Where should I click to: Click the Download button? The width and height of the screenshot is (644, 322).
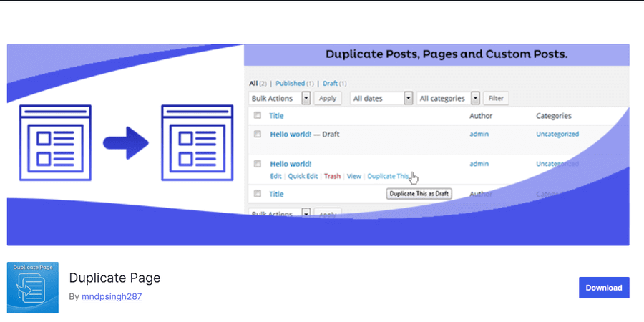(x=604, y=288)
